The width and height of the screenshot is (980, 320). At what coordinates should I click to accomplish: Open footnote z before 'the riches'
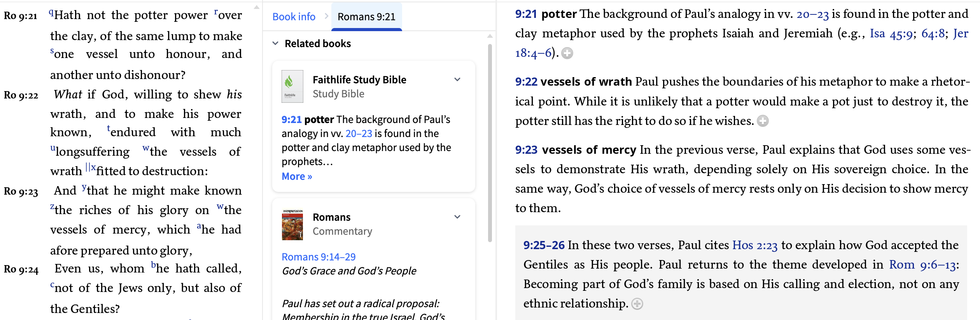[52, 207]
